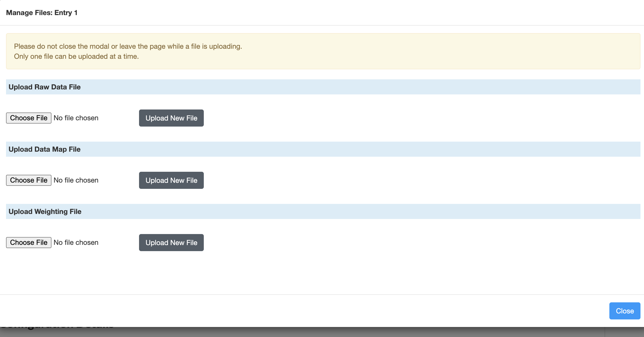Click 'No file chosen' in Raw Data section
The height and width of the screenshot is (337, 644).
pyautogui.click(x=76, y=118)
